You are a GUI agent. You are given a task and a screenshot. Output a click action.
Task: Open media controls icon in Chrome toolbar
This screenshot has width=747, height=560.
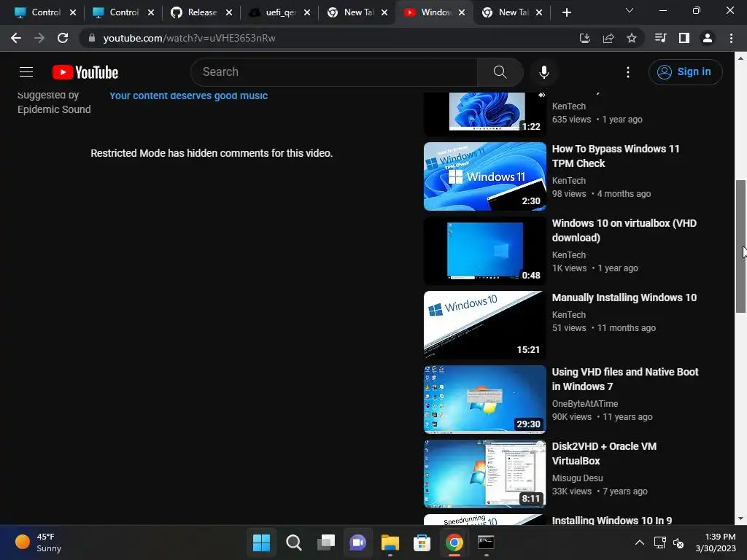tap(660, 38)
